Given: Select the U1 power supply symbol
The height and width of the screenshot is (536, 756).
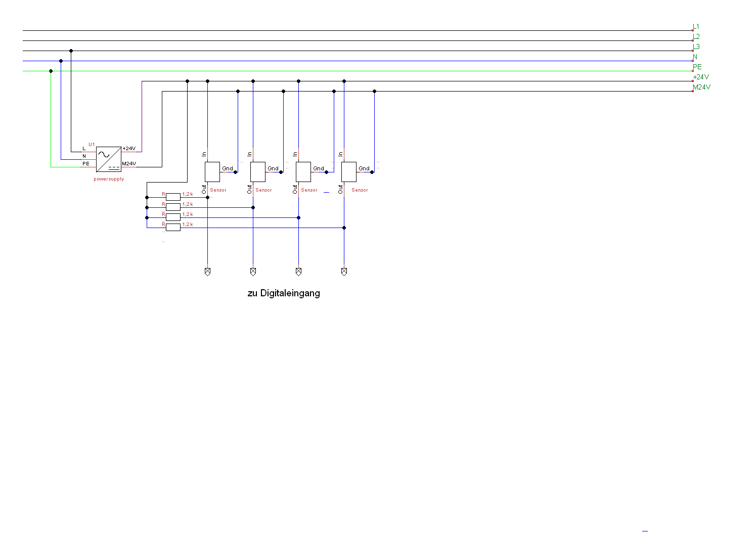Looking at the screenshot, I should [109, 159].
